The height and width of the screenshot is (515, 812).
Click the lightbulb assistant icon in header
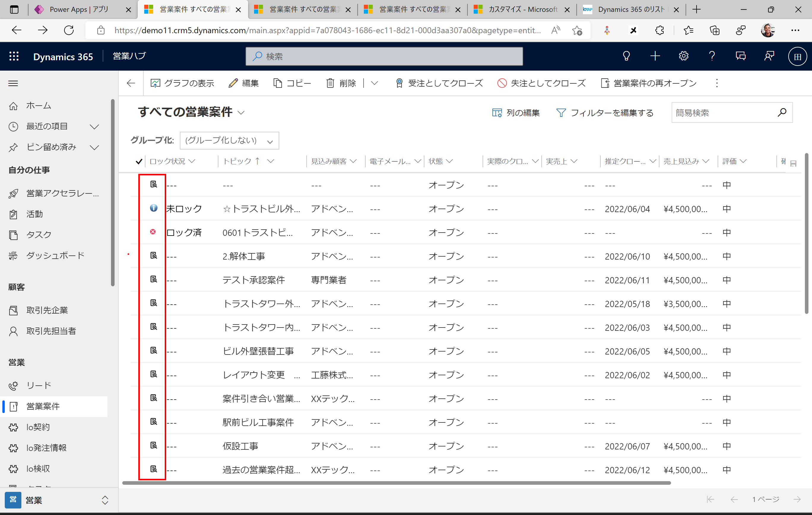(626, 56)
